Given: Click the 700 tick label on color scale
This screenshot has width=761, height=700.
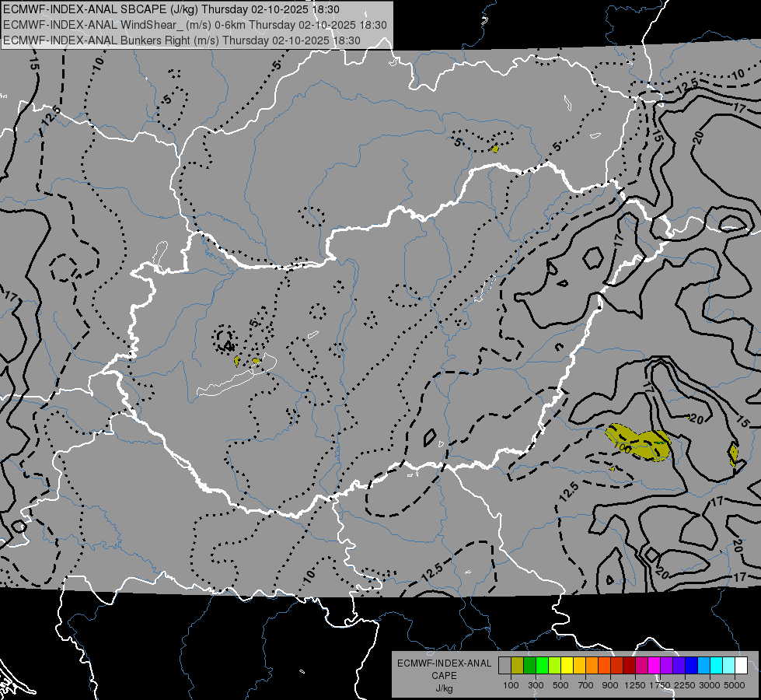Looking at the screenshot, I should pos(586,685).
